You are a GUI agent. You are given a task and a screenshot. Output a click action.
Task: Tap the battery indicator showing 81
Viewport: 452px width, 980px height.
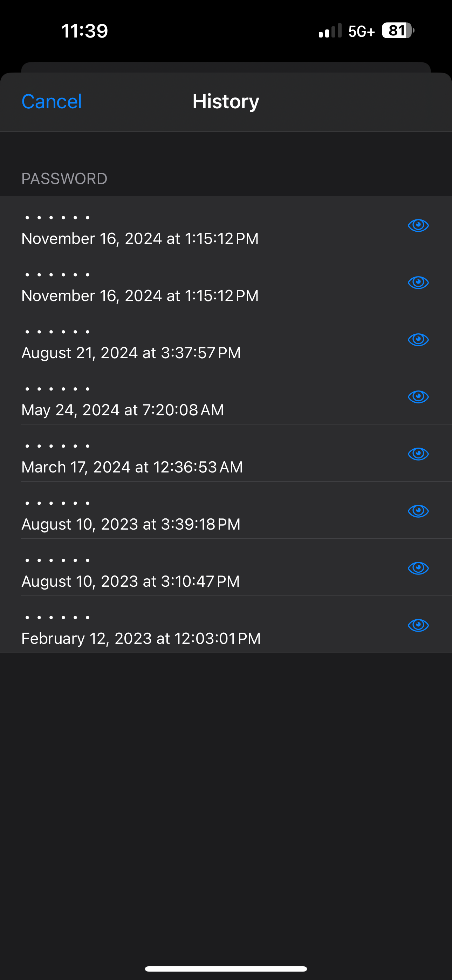pos(398,30)
